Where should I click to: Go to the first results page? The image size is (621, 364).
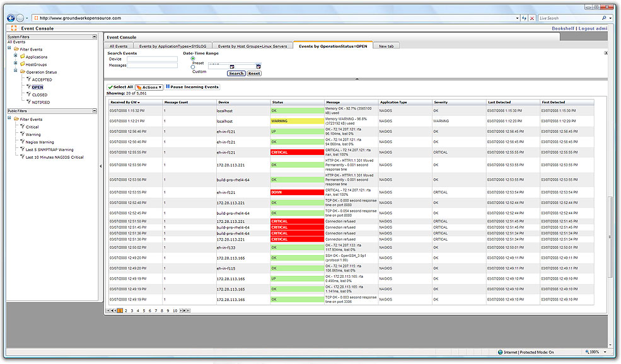108,310
